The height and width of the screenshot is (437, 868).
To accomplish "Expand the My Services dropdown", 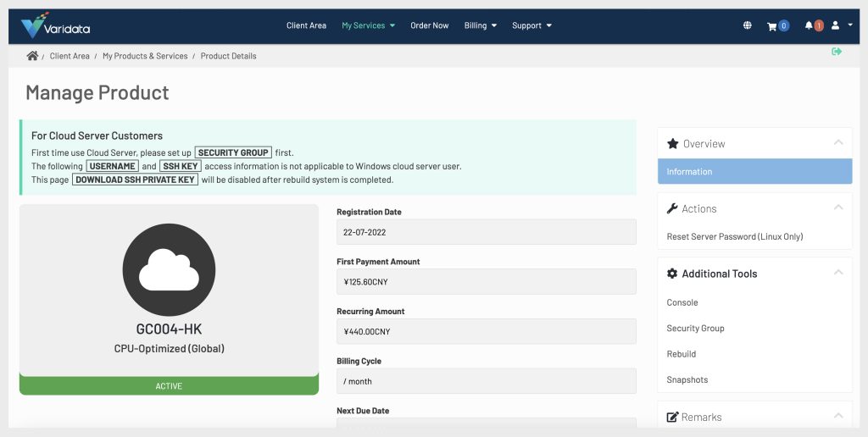I will tap(368, 25).
